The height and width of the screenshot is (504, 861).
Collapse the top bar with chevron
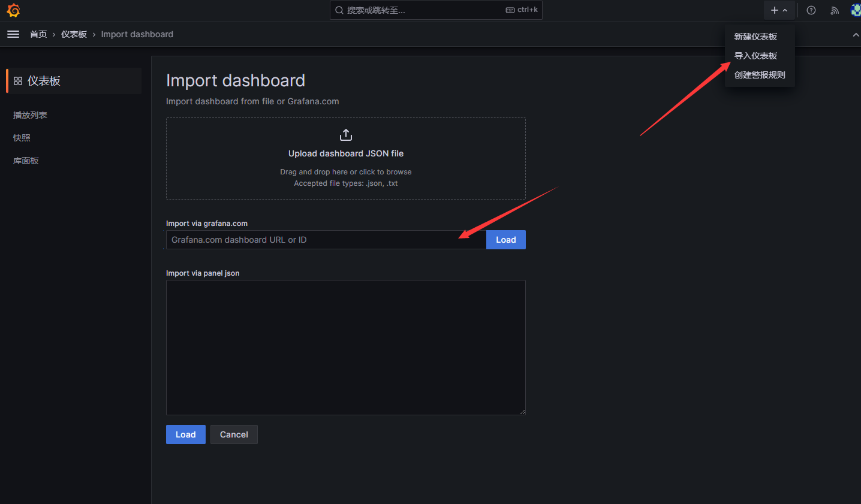(x=856, y=35)
